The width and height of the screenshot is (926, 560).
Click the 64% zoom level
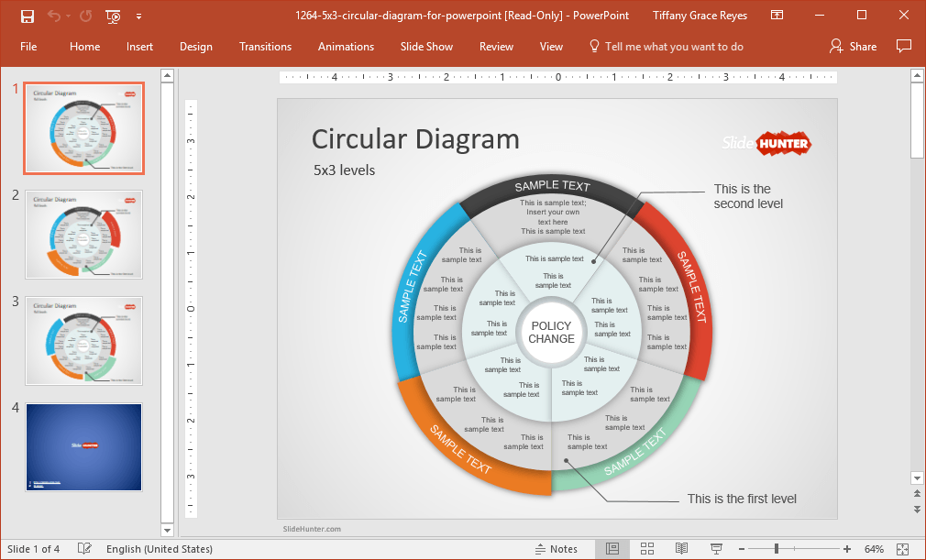coord(874,549)
